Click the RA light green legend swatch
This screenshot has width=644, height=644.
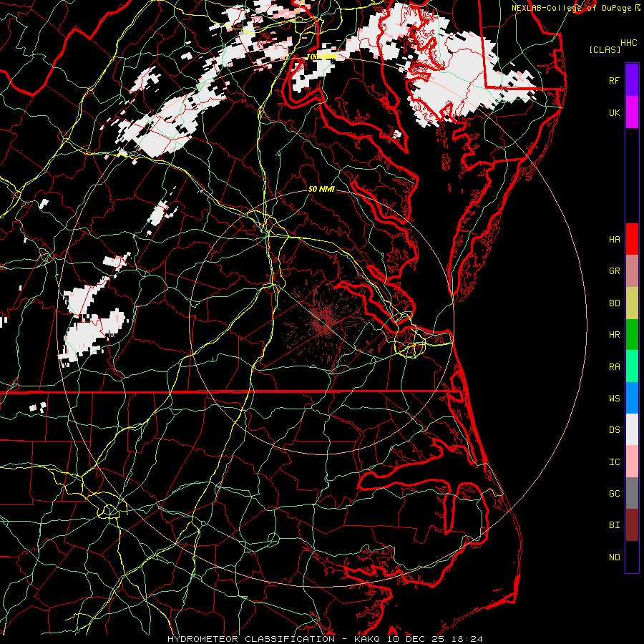click(632, 366)
